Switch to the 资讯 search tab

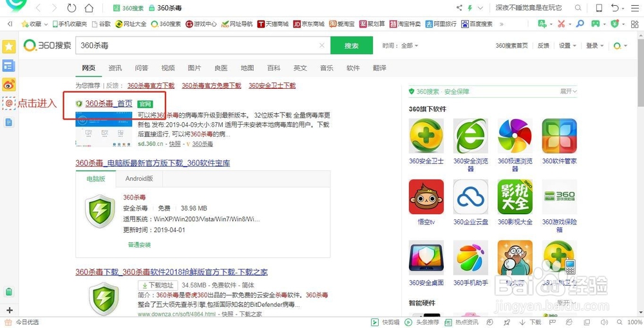(115, 68)
